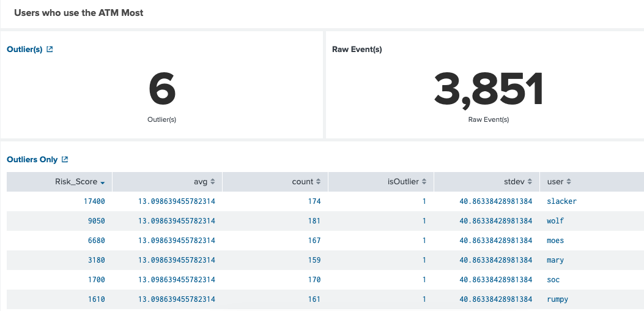Click the Outlier(s) panel title link
Image resolution: width=644 pixels, height=311 pixels.
pyautogui.click(x=24, y=50)
